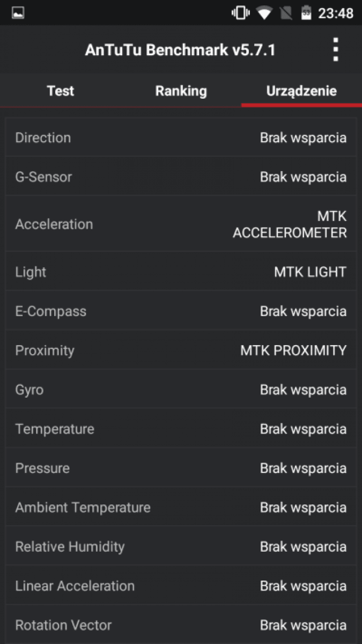Screen dimensions: 362x644
Task: Tap the no-SIM status icon
Action: coord(286,13)
